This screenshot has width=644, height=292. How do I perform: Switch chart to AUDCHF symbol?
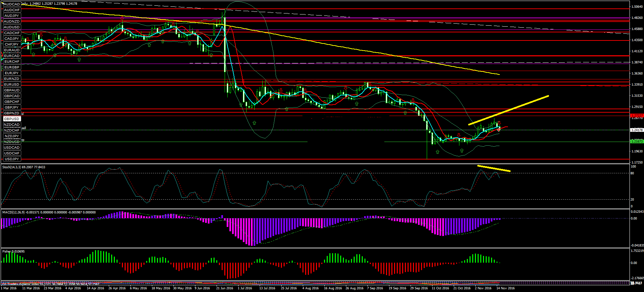click(12, 10)
